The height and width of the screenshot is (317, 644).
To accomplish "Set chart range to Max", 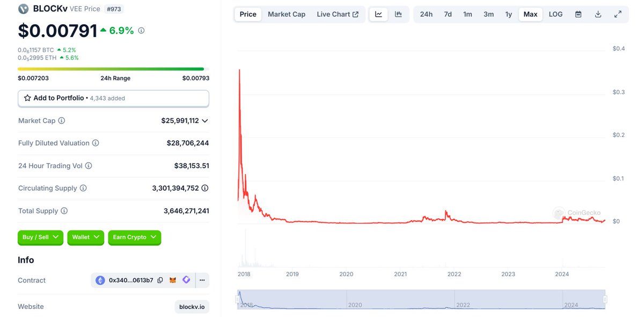I will point(530,15).
